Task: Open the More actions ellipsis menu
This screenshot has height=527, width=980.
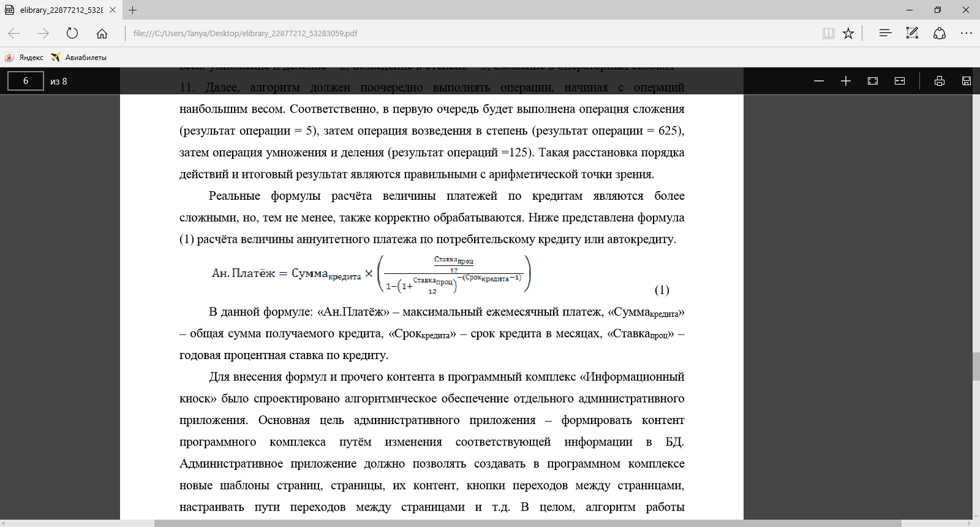Action: (x=967, y=33)
